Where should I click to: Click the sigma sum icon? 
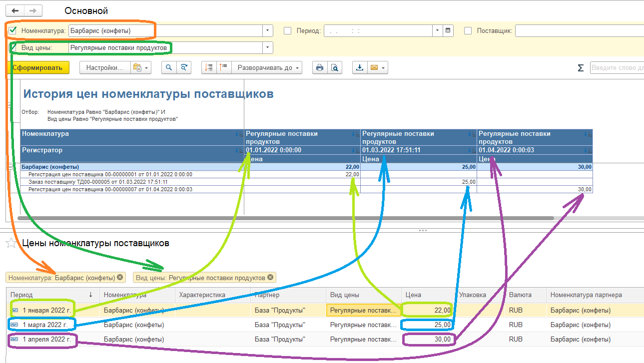click(x=580, y=68)
